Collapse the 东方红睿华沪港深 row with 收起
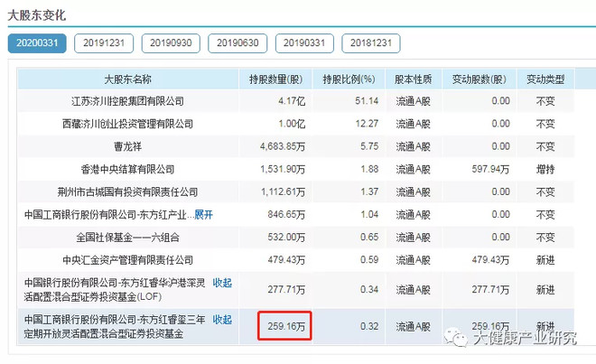The image size is (596, 364). tap(222, 283)
